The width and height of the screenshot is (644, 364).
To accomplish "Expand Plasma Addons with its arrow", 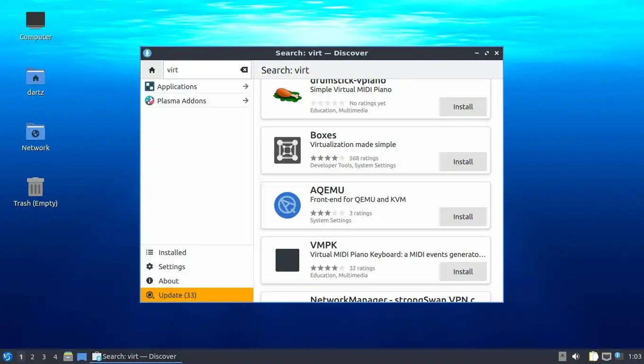I will point(245,100).
